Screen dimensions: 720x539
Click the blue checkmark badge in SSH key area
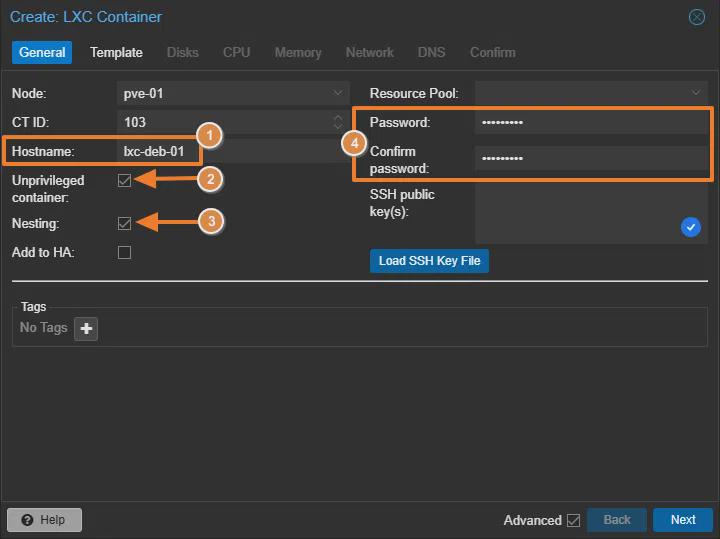click(x=690, y=227)
